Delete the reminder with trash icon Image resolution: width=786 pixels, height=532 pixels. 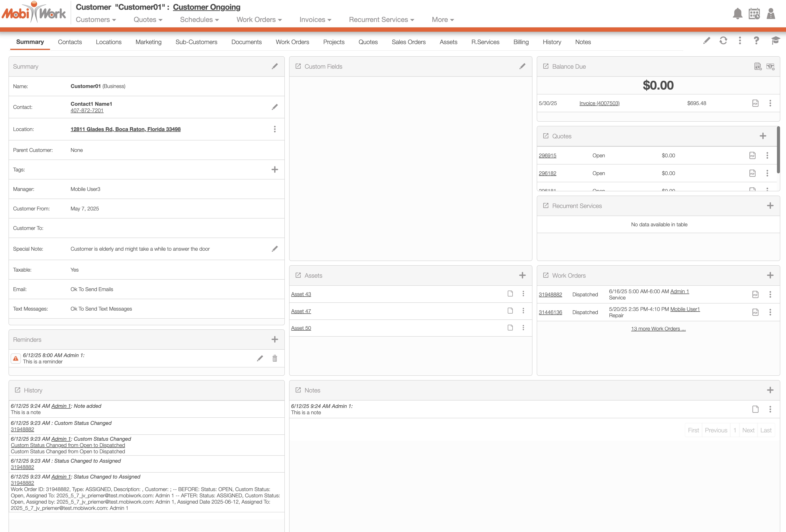(x=275, y=358)
